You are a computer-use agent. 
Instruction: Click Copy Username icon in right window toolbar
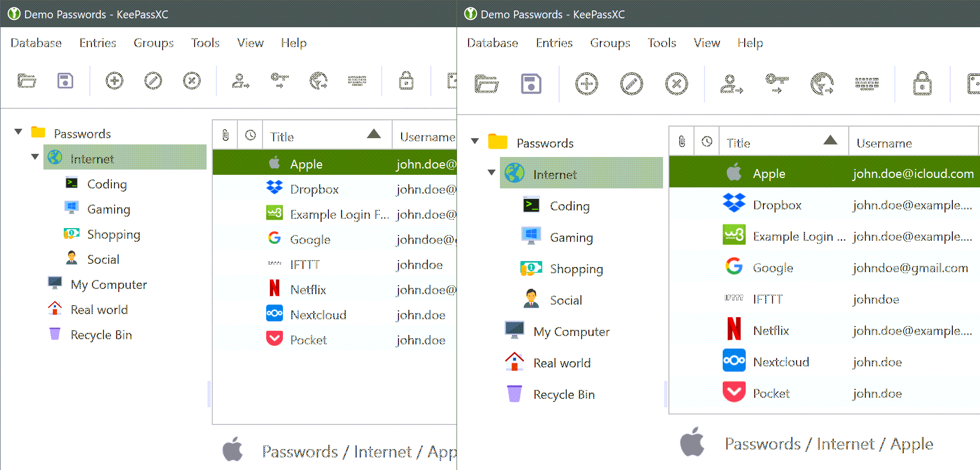732,84
